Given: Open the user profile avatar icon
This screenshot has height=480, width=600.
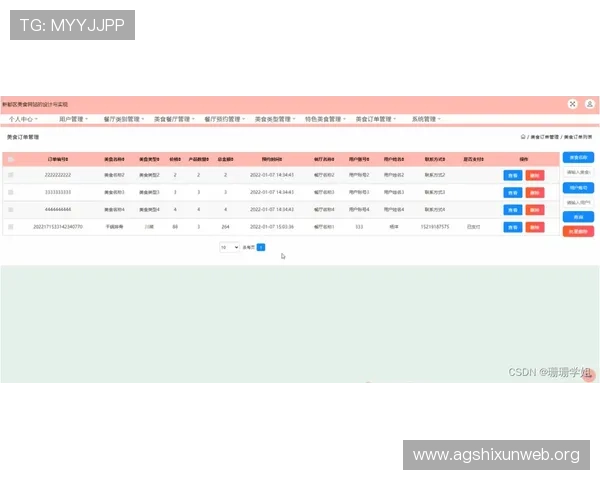Looking at the screenshot, I should click(590, 103).
